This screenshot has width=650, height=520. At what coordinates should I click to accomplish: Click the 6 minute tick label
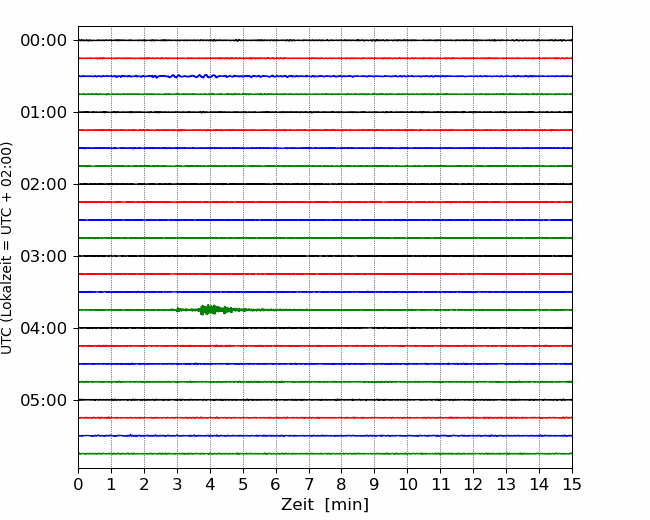click(x=276, y=484)
